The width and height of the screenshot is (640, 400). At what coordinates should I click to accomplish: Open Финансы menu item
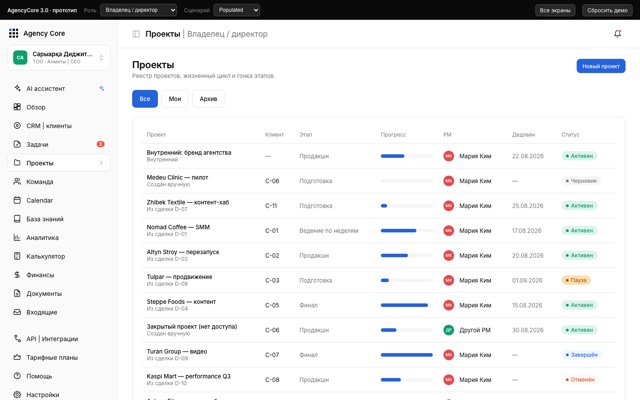pos(59,275)
